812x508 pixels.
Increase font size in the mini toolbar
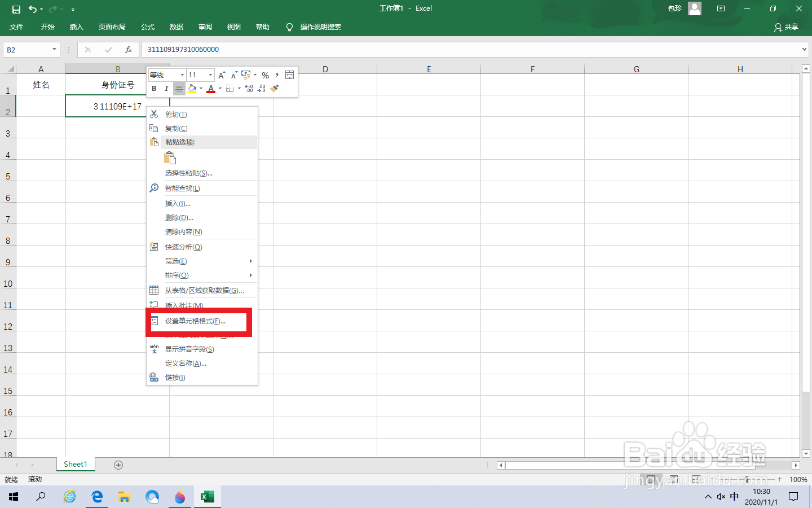[222, 75]
